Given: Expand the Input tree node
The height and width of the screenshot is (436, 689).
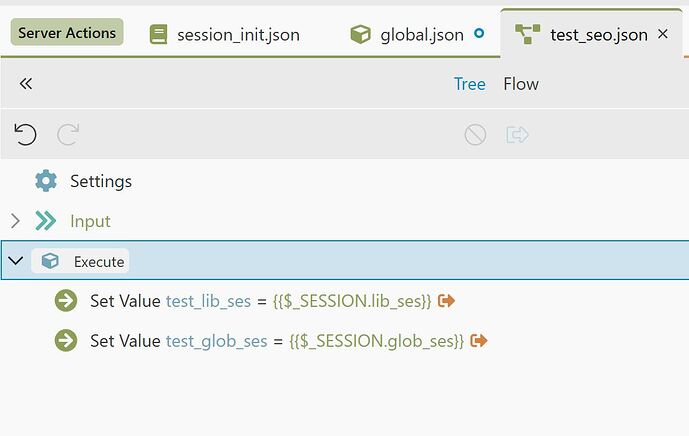Looking at the screenshot, I should tap(15, 221).
